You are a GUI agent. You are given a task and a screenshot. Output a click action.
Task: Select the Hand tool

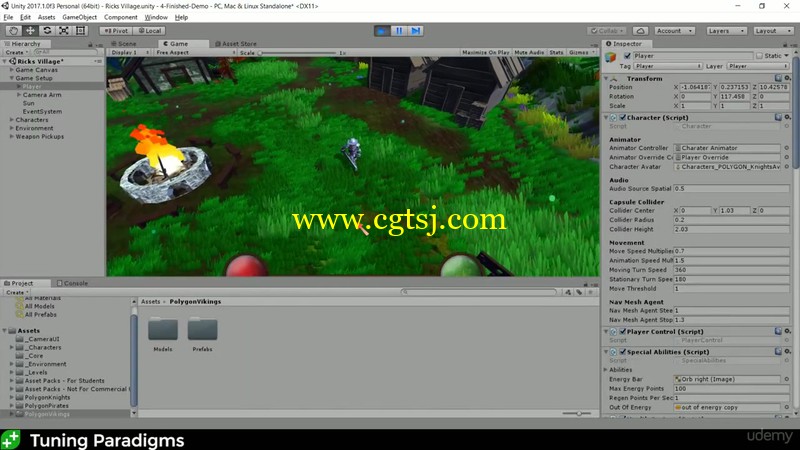[x=13, y=31]
